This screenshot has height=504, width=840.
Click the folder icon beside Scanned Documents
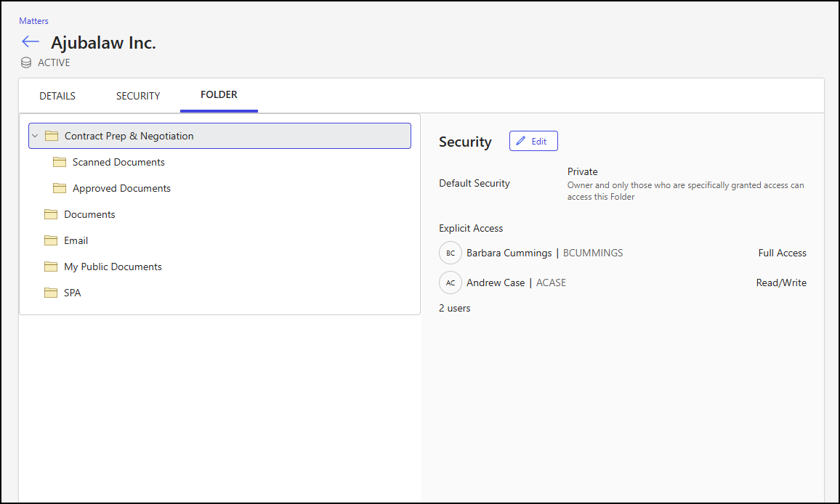[59, 162]
